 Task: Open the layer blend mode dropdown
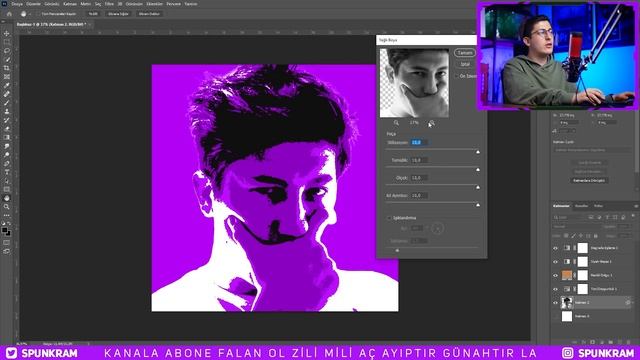point(576,227)
